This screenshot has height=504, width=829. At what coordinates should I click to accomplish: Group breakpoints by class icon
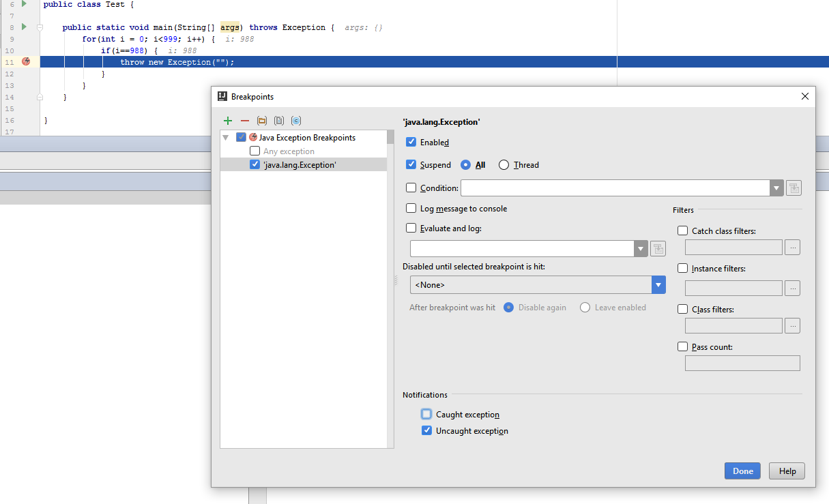[296, 121]
